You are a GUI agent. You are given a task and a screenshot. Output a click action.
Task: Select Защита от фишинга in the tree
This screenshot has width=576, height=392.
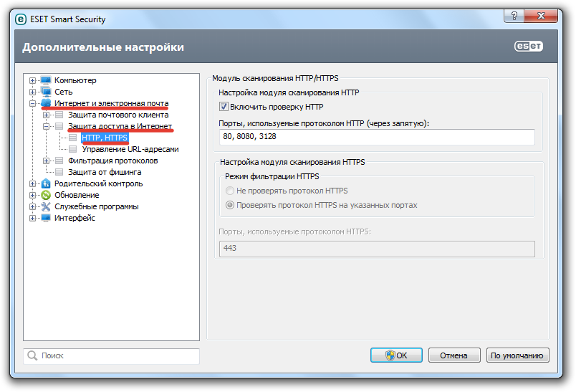(x=104, y=172)
